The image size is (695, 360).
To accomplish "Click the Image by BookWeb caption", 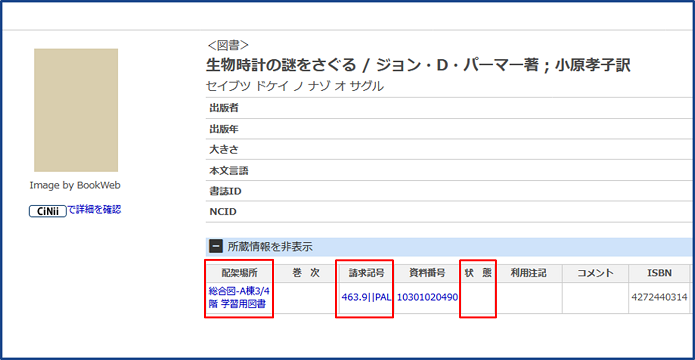I will (75, 185).
